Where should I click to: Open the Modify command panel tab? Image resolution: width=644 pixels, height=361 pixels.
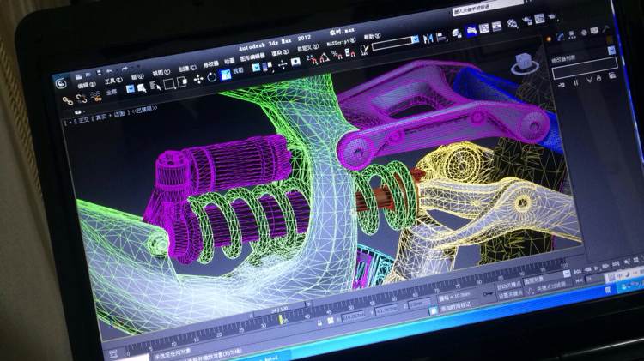572,34
